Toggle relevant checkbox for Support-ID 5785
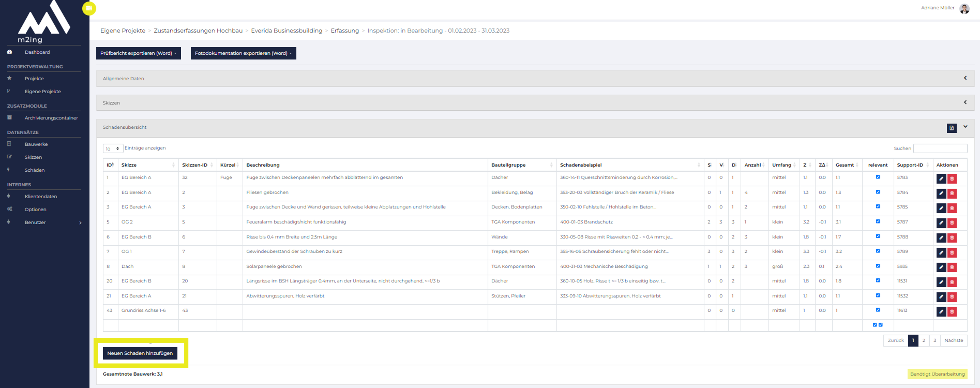The image size is (980, 388). click(878, 206)
